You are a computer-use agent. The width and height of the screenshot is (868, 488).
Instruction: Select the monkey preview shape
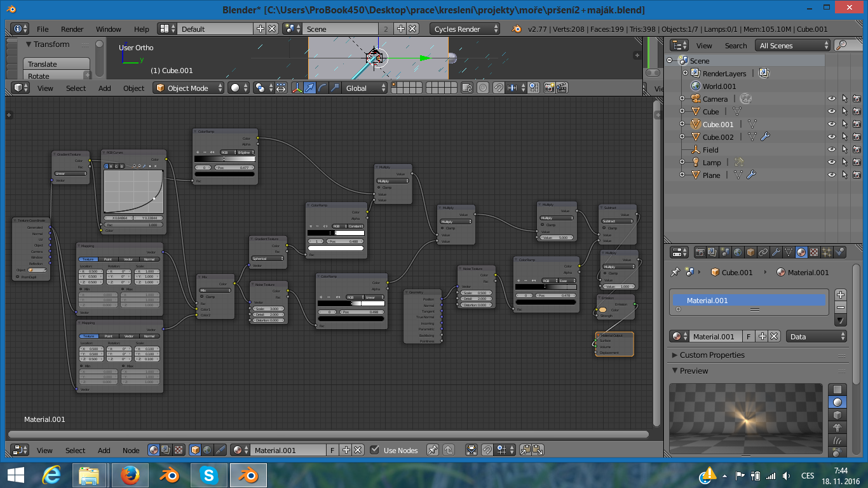837,428
